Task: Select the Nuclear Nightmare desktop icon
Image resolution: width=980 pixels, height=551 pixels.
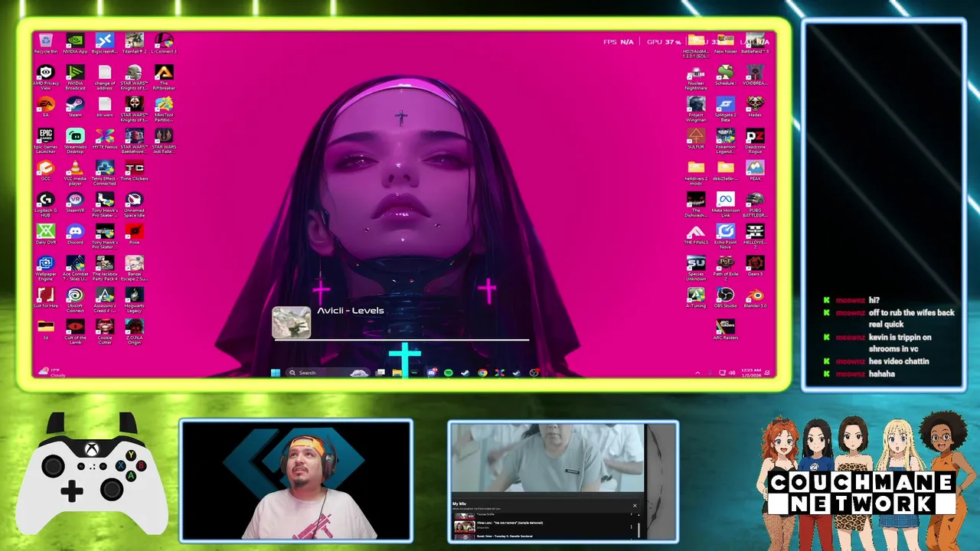Action: [696, 77]
